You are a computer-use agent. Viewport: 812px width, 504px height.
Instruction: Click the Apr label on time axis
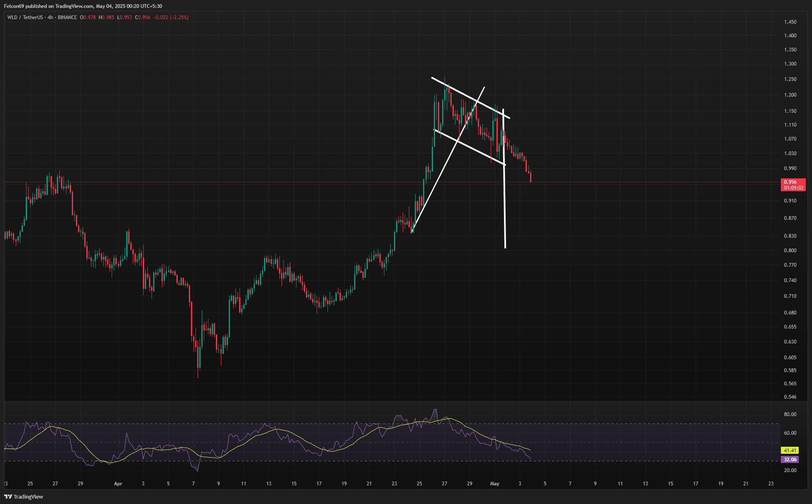pos(118,484)
